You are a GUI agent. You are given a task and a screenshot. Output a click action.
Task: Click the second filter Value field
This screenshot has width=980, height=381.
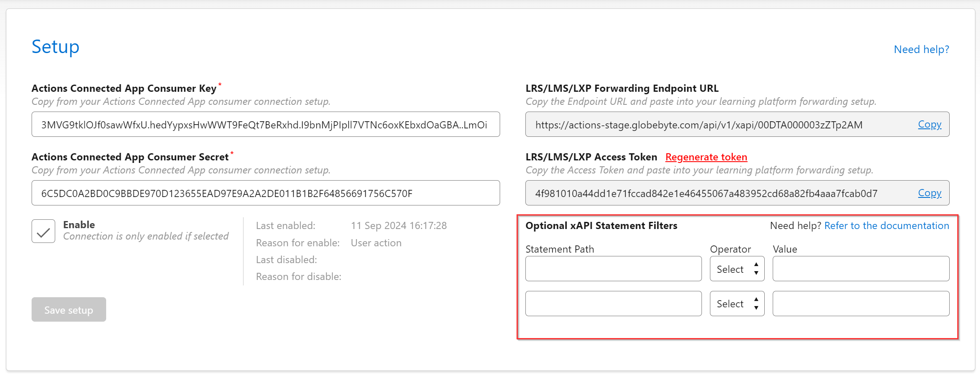coord(861,304)
